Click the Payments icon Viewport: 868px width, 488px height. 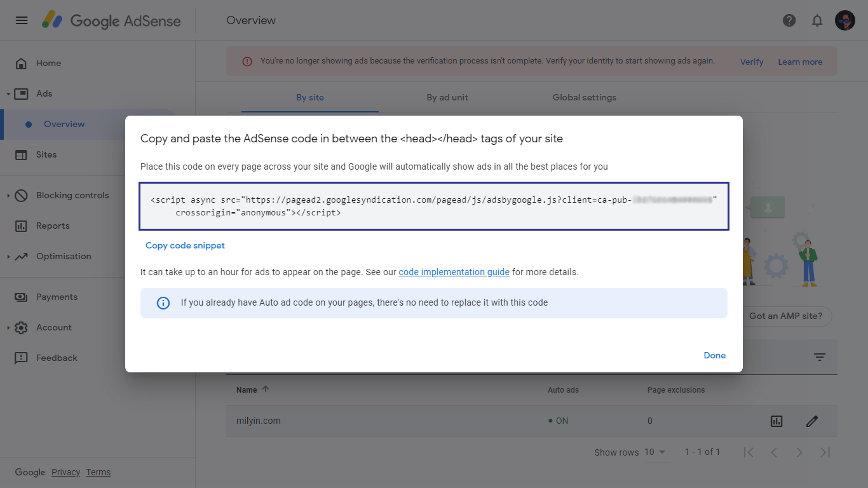[x=21, y=297]
